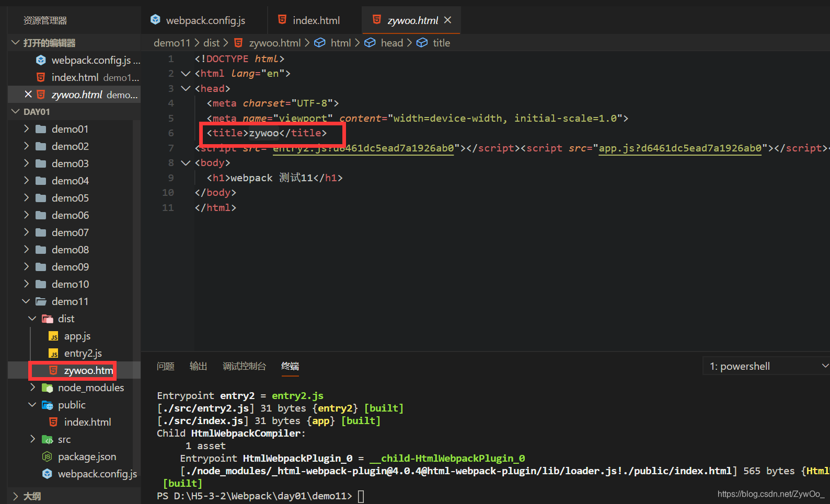830x504 pixels.
Task: Open app.js in the dist folder
Action: point(77,336)
